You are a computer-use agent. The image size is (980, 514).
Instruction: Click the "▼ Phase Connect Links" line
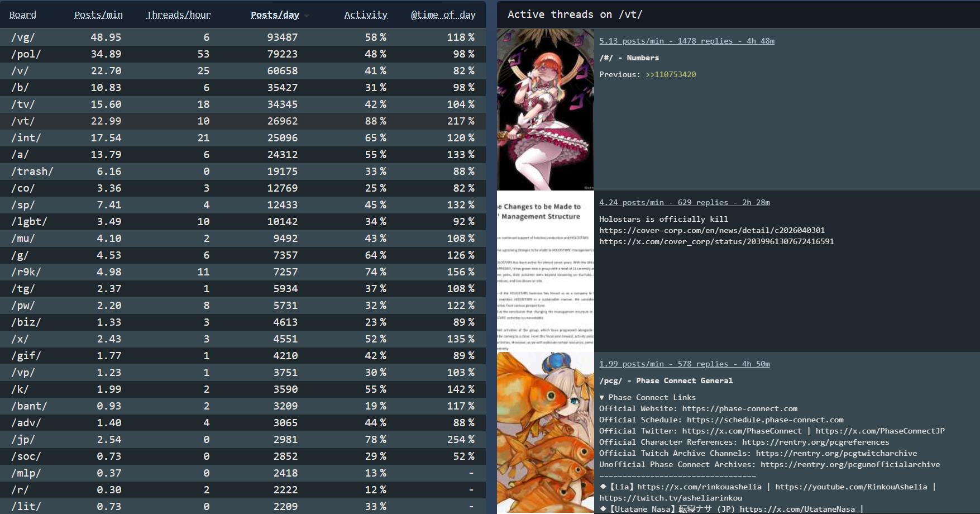pyautogui.click(x=648, y=397)
